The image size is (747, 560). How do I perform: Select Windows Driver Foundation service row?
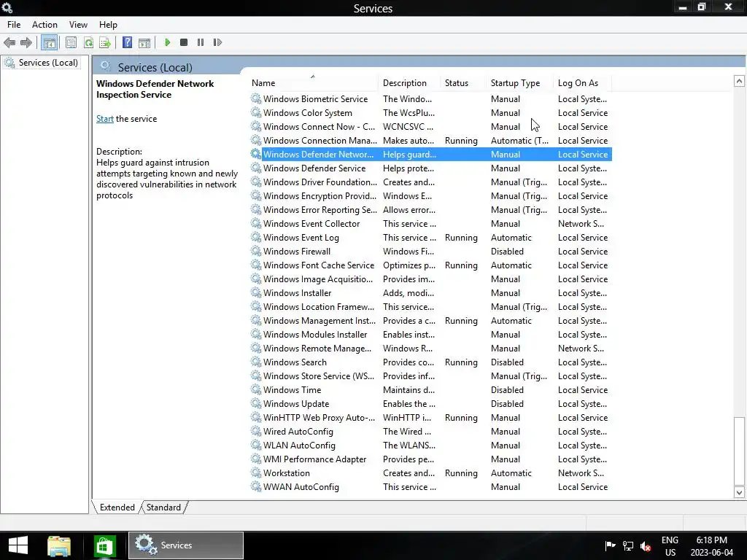[x=430, y=182]
